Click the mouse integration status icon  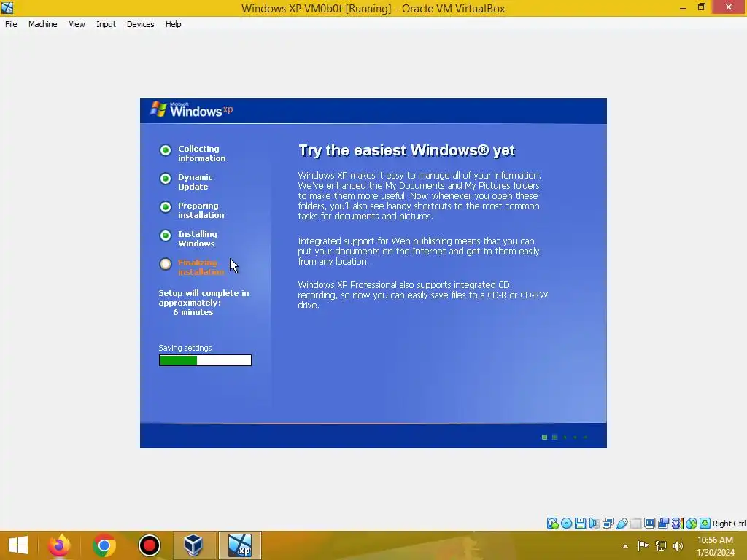(692, 524)
